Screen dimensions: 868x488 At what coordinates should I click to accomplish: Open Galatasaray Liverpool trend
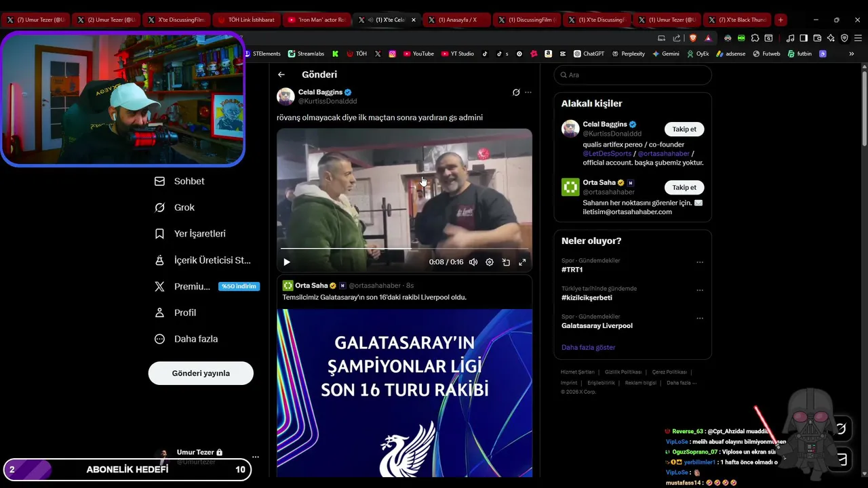click(x=597, y=325)
